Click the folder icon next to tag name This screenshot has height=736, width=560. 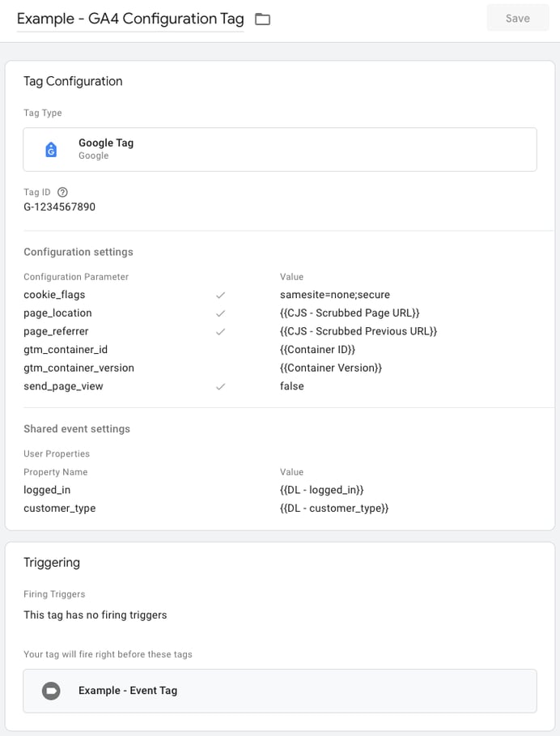[262, 19]
